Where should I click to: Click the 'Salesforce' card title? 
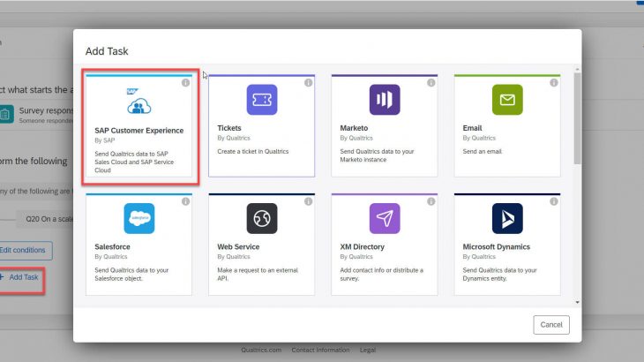112,246
